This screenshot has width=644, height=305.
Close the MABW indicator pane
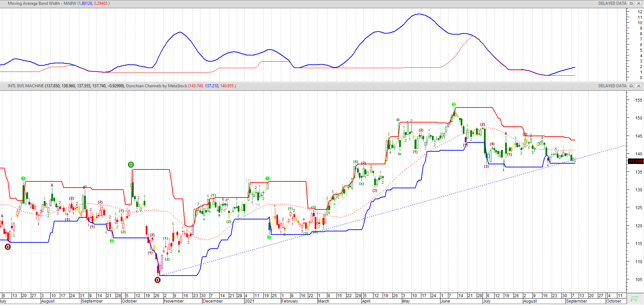pos(639,3)
